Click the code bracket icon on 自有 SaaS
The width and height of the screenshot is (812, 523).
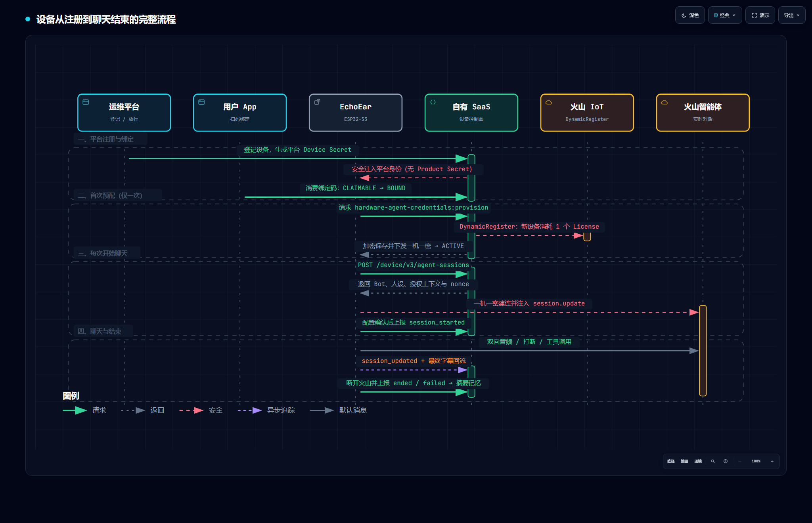point(433,102)
